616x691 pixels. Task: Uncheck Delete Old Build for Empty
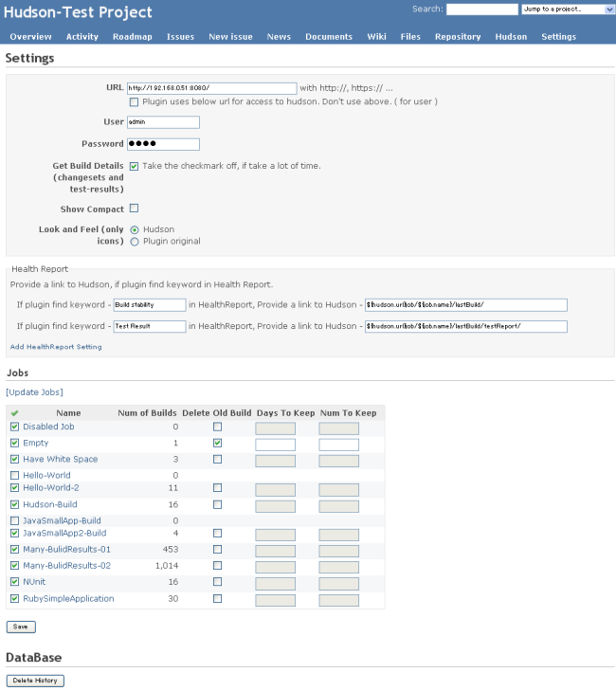click(x=217, y=443)
